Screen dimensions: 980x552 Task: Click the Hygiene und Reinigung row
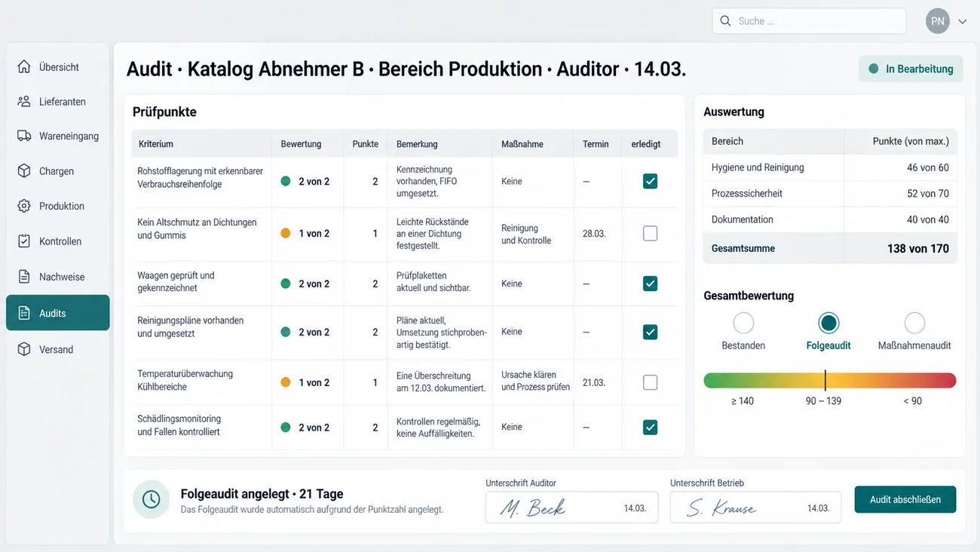[830, 167]
